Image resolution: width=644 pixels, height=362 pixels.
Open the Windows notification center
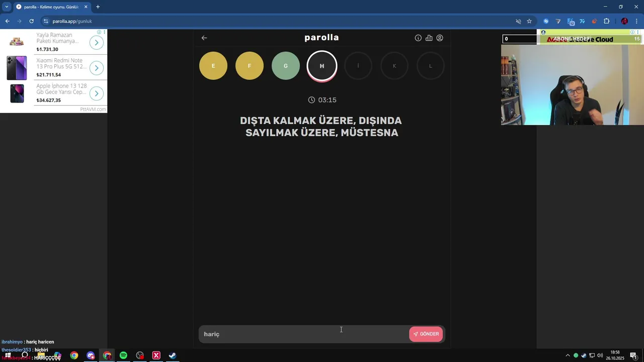(633, 355)
